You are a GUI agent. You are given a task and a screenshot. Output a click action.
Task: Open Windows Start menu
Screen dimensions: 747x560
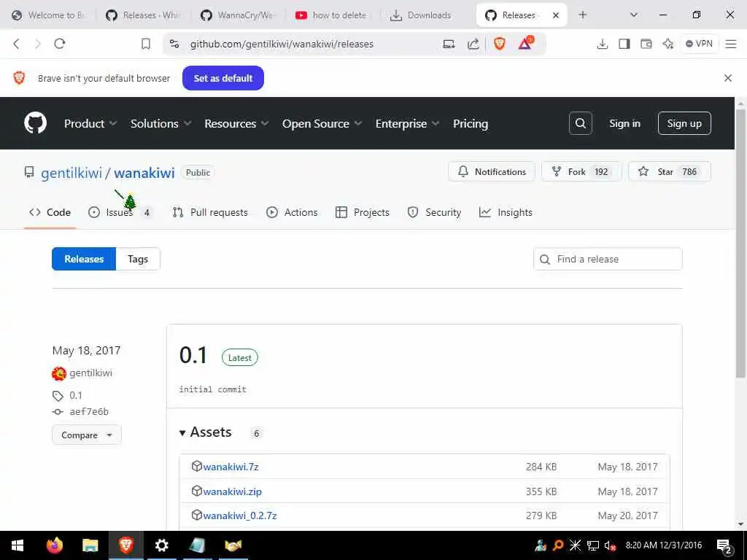pos(18,545)
